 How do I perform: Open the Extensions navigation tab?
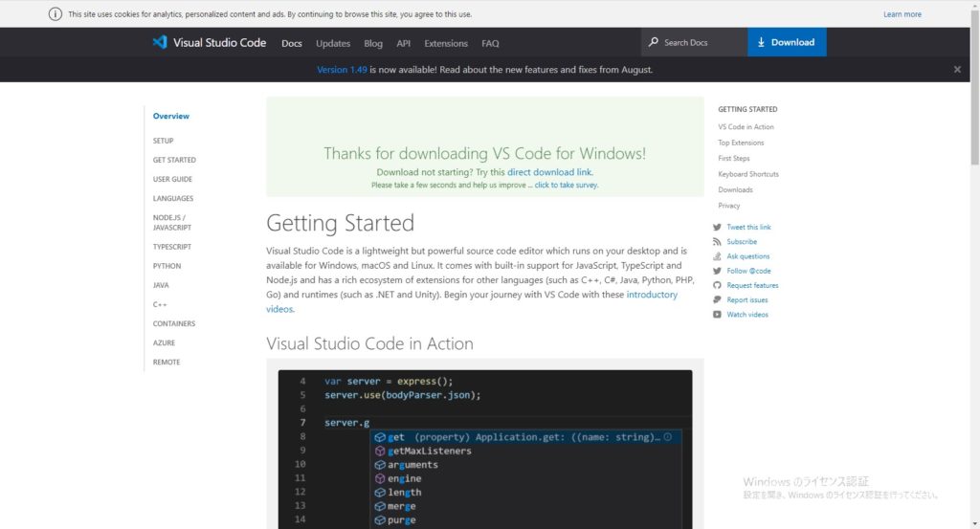click(x=446, y=43)
